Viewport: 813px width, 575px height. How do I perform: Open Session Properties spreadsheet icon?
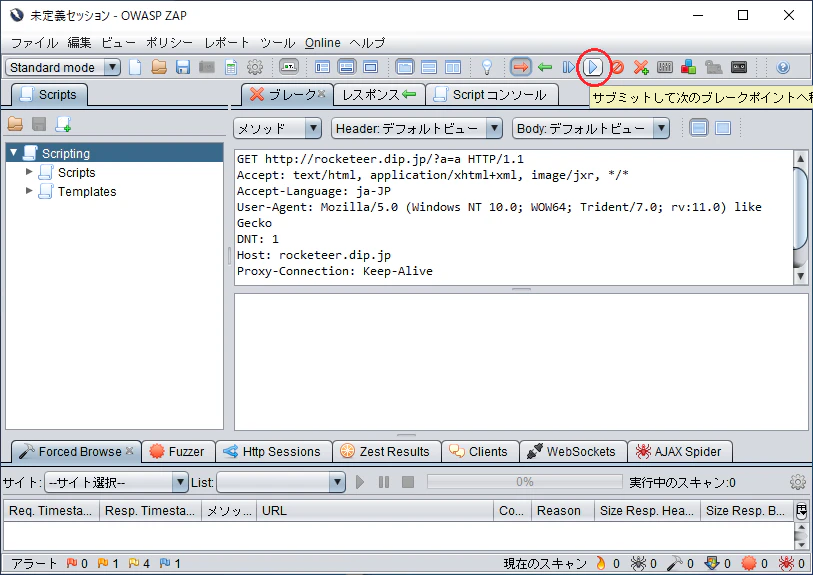pos(231,67)
